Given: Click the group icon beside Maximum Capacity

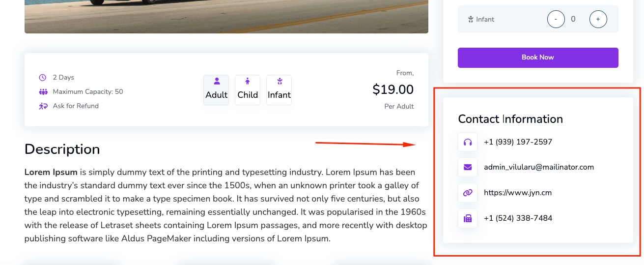Looking at the screenshot, I should 43,92.
